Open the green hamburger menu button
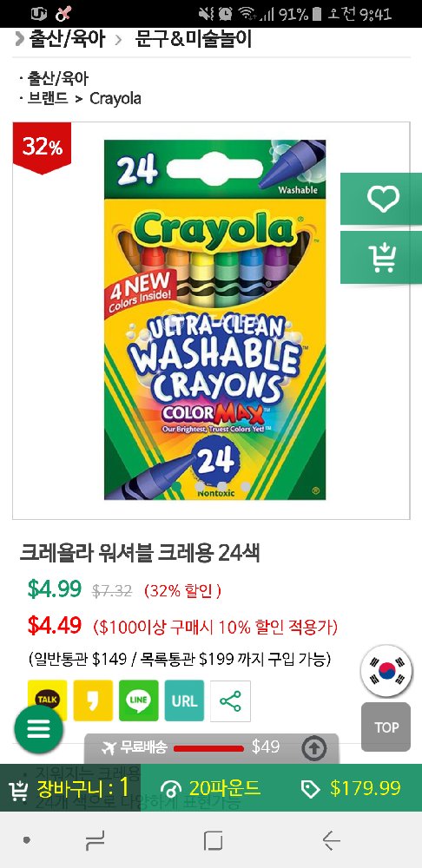Viewport: 422px width, 868px height. (38, 728)
